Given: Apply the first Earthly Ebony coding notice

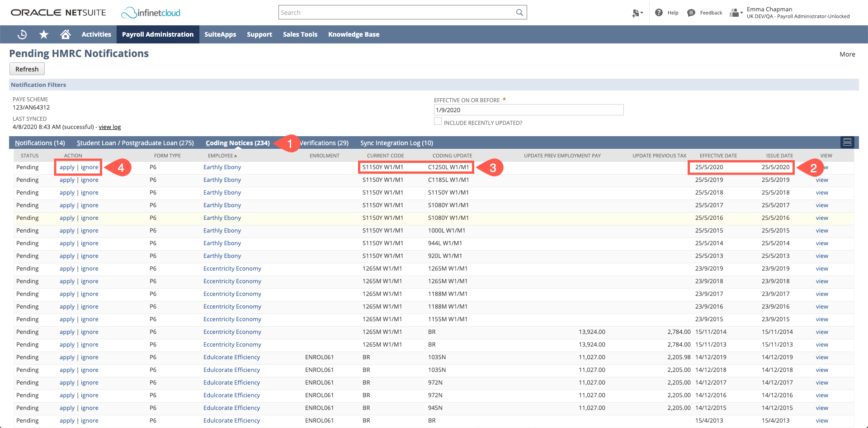Looking at the screenshot, I should pyautogui.click(x=67, y=167).
